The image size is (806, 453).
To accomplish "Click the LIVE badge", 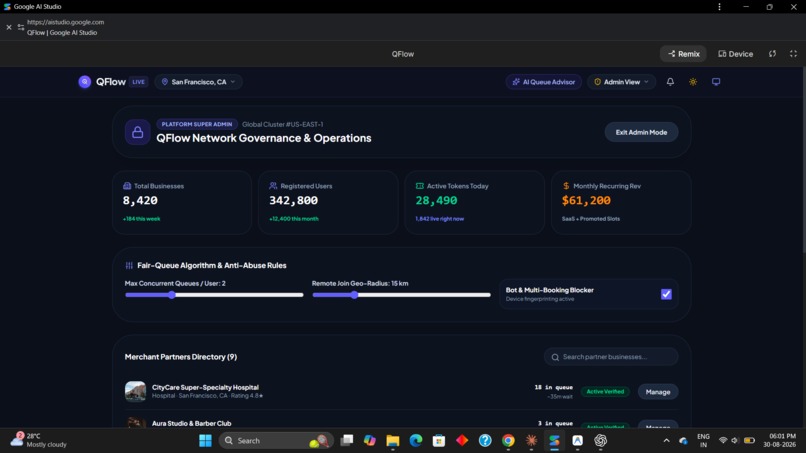I will point(138,82).
